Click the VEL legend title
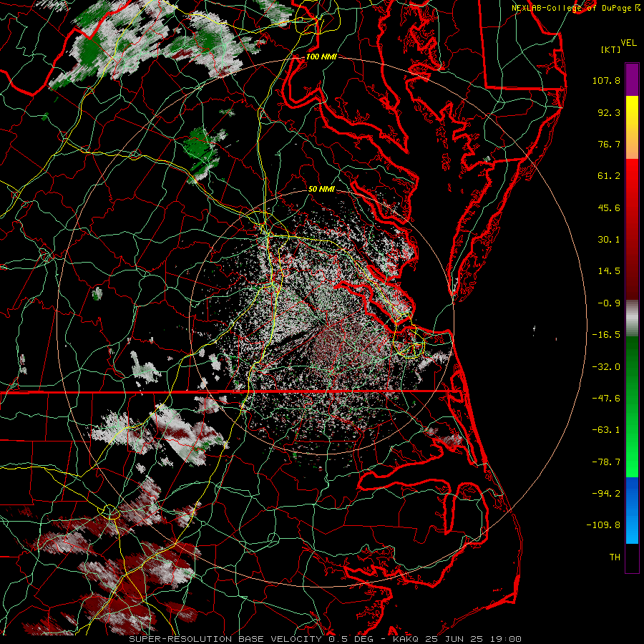 click(x=628, y=43)
